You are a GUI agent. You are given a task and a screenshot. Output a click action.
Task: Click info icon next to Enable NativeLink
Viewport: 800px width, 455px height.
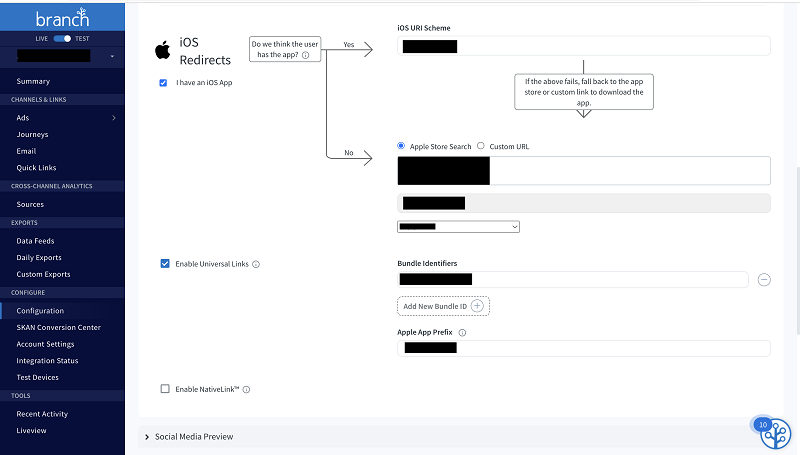click(x=246, y=390)
